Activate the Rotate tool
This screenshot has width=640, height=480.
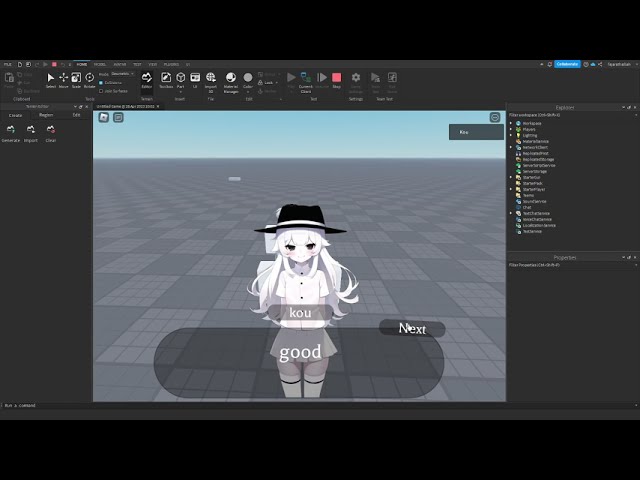[x=90, y=79]
